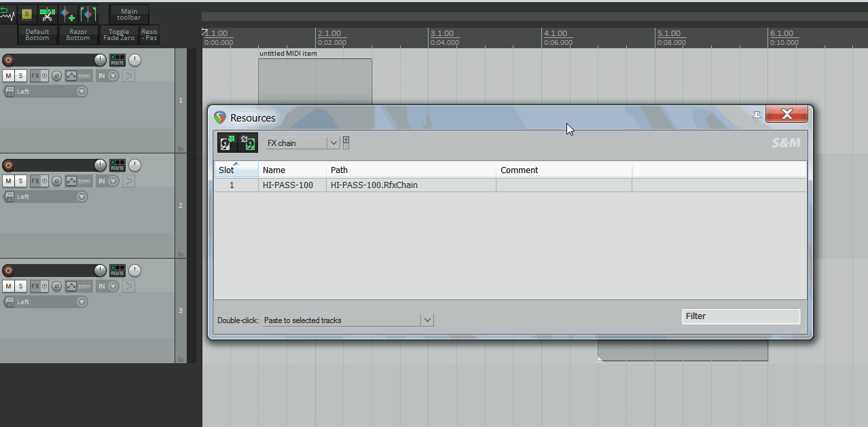Viewport: 868px width, 427px height.
Task: Click the insert marker plus toolbar icon
Action: pyautogui.click(x=68, y=13)
